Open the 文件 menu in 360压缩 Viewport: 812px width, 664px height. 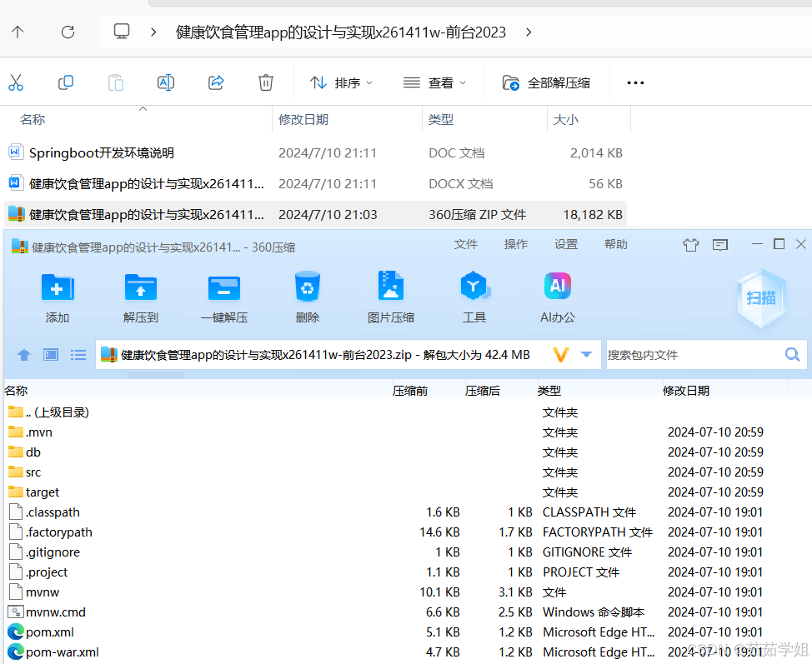point(466,244)
